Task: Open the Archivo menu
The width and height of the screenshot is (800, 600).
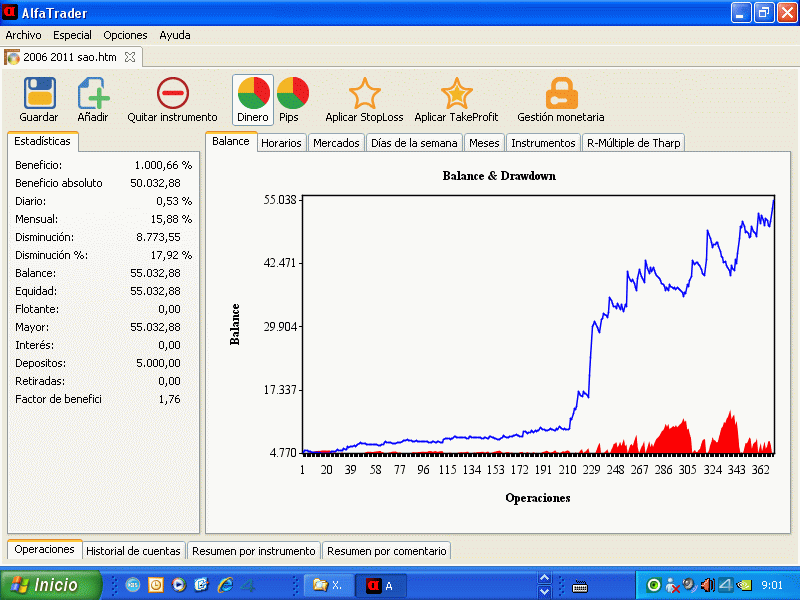Action: pyautogui.click(x=23, y=35)
